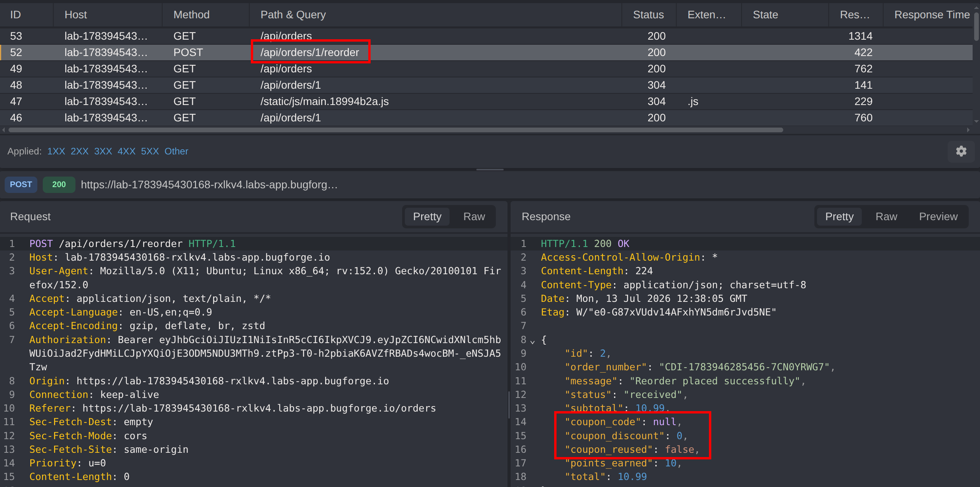
Task: Select request 47 main.18994b2a.js row
Action: click(x=486, y=102)
